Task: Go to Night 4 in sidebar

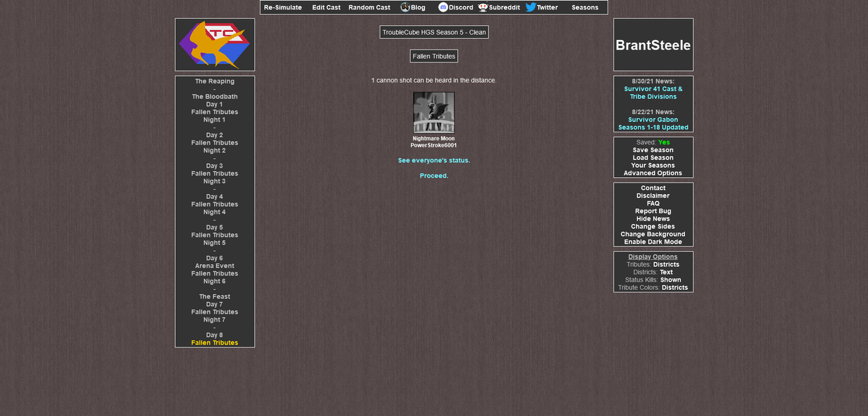Action: pyautogui.click(x=215, y=212)
